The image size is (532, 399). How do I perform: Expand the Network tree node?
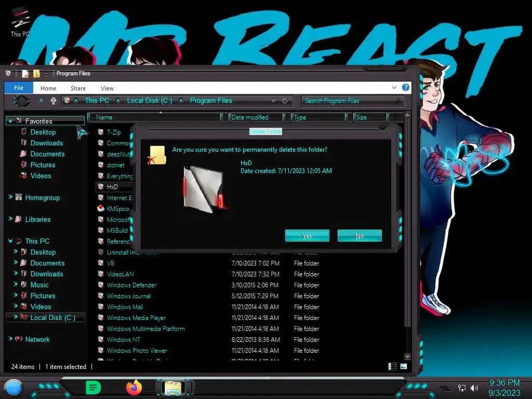tap(10, 339)
